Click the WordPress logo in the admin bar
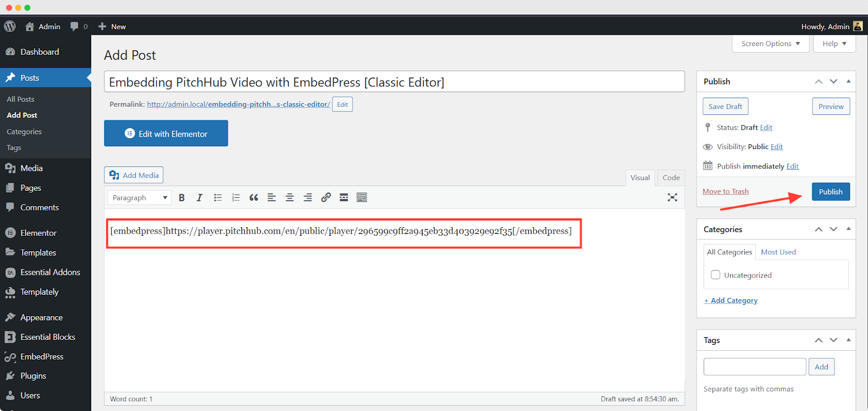The width and height of the screenshot is (868, 411). tap(10, 26)
